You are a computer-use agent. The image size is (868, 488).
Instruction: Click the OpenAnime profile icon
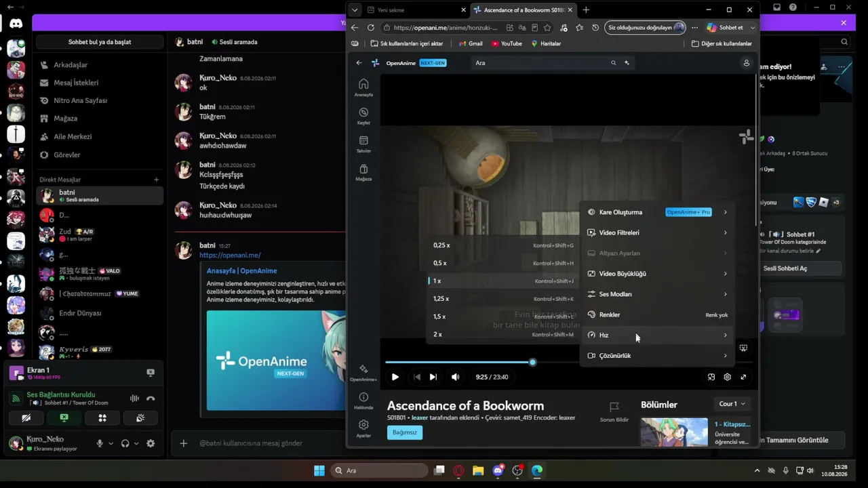(746, 63)
